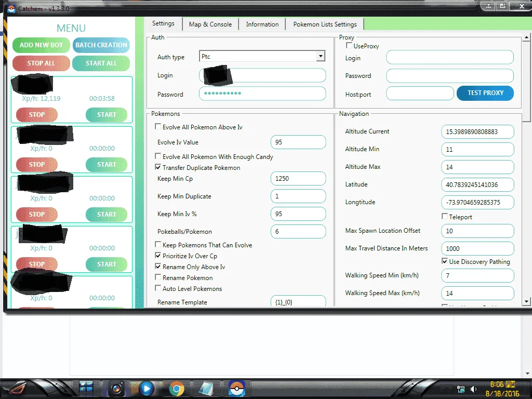Click the Rename Template field
The width and height of the screenshot is (532, 399).
pyautogui.click(x=298, y=301)
